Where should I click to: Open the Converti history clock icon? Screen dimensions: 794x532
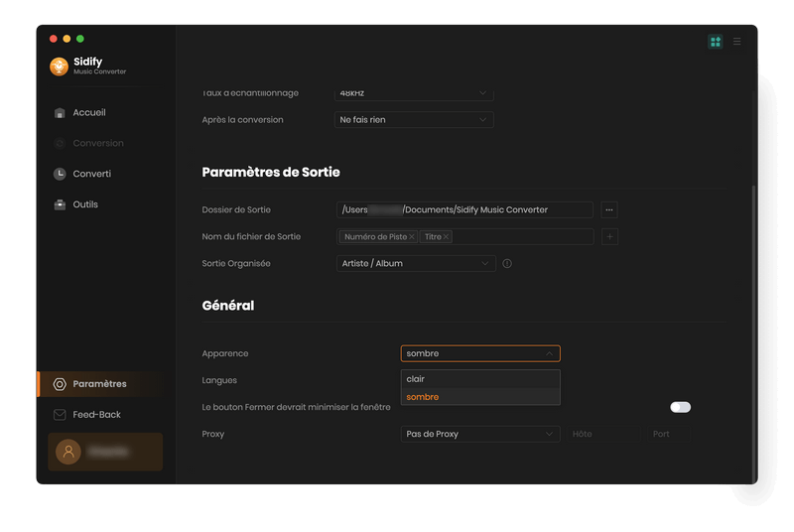click(60, 174)
